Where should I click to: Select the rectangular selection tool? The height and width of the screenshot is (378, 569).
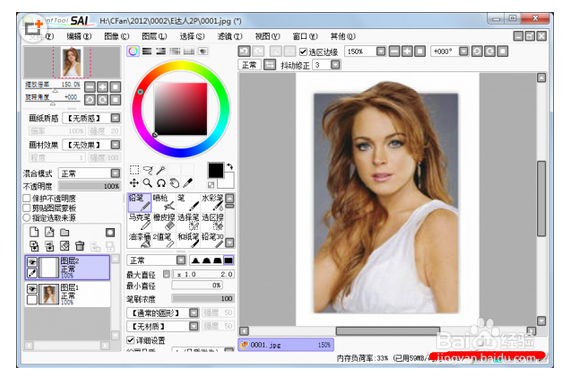134,170
